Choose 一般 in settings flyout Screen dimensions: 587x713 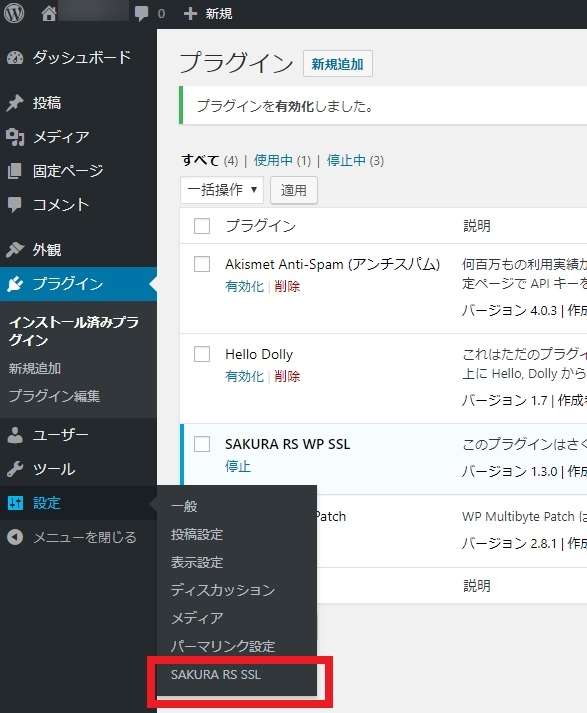click(184, 506)
